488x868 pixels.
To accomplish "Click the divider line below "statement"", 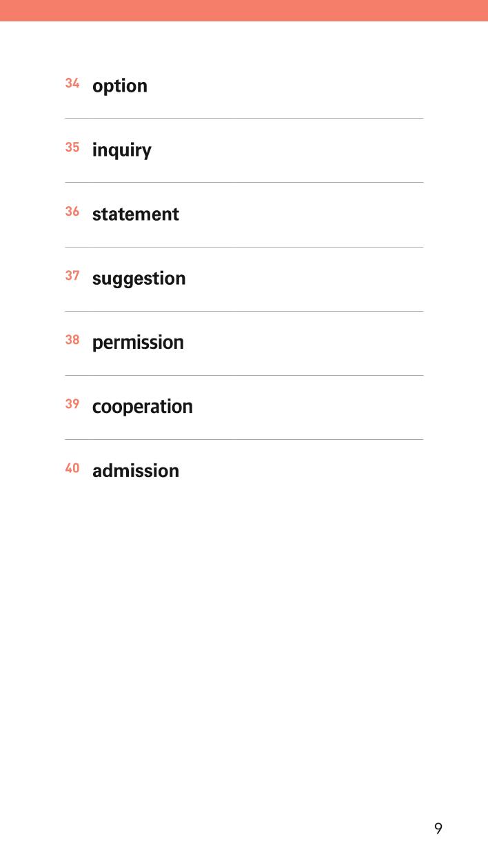I will (x=244, y=247).
